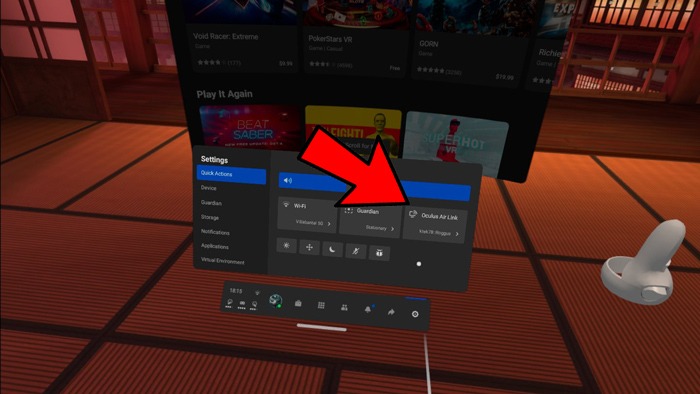Viewport: 700px width, 394px height.
Task: Go to Storage settings
Action: [210, 217]
